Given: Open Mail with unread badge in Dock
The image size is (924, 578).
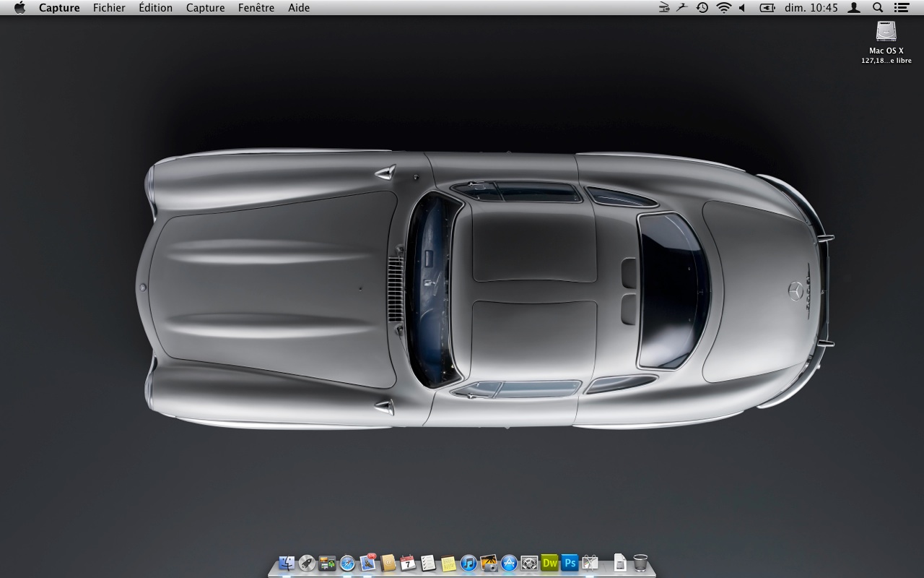Looking at the screenshot, I should 367,562.
